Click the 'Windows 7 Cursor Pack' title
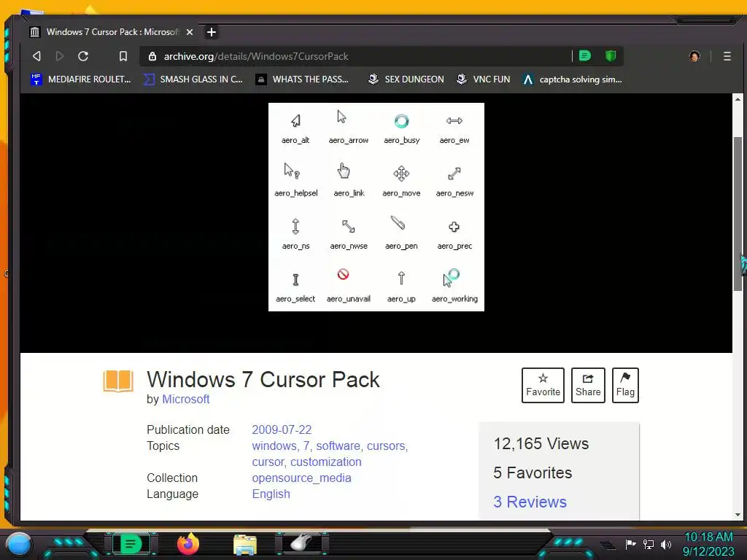The image size is (747, 560). (263, 379)
